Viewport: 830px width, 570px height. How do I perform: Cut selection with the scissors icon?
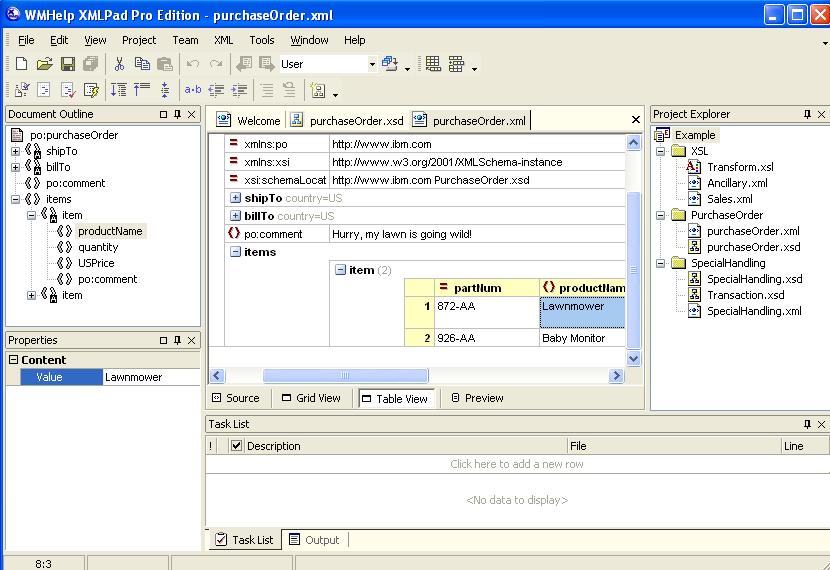pyautogui.click(x=120, y=64)
